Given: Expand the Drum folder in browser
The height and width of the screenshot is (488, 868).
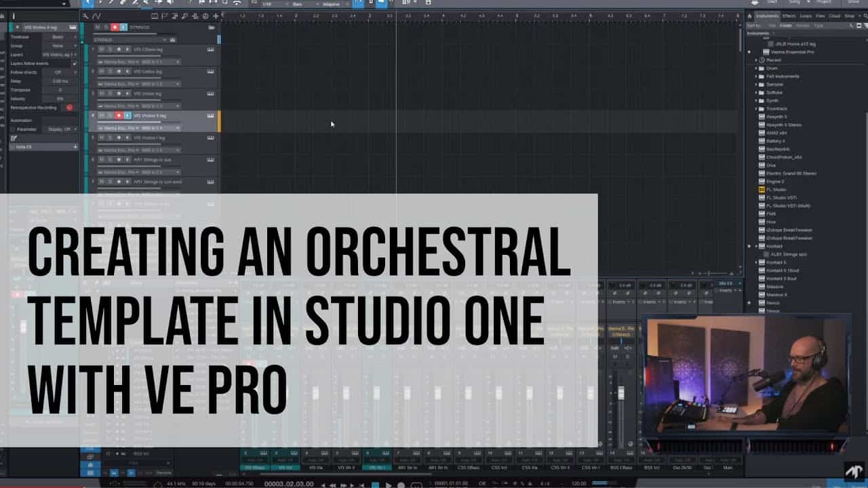Looking at the screenshot, I should 756,68.
